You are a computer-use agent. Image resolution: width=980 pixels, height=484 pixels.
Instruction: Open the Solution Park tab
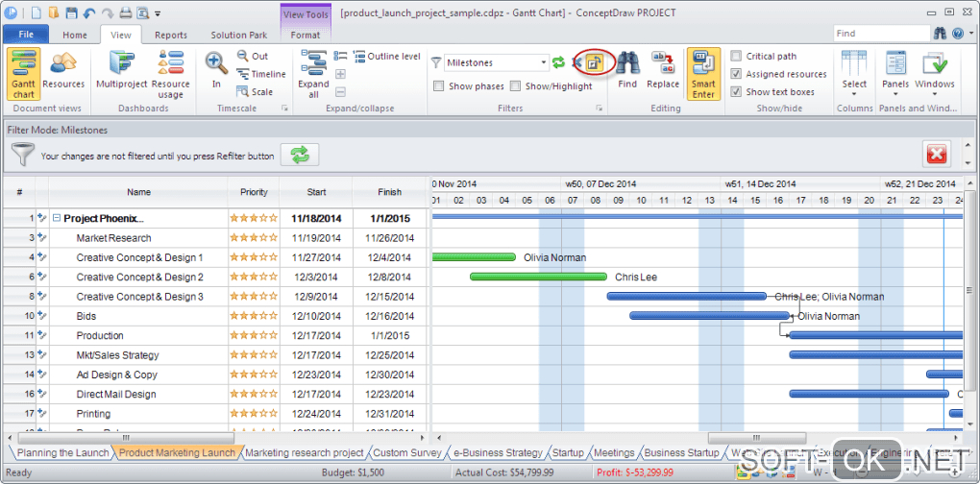point(238,35)
